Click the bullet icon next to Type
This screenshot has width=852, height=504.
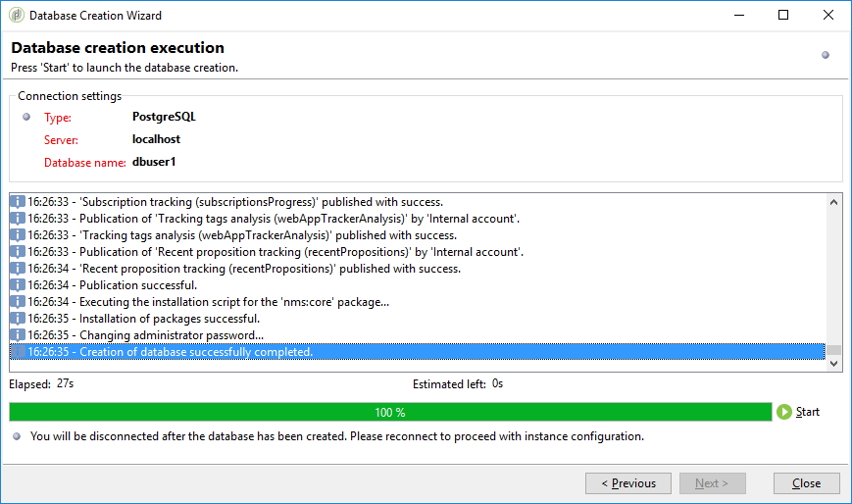[x=26, y=116]
